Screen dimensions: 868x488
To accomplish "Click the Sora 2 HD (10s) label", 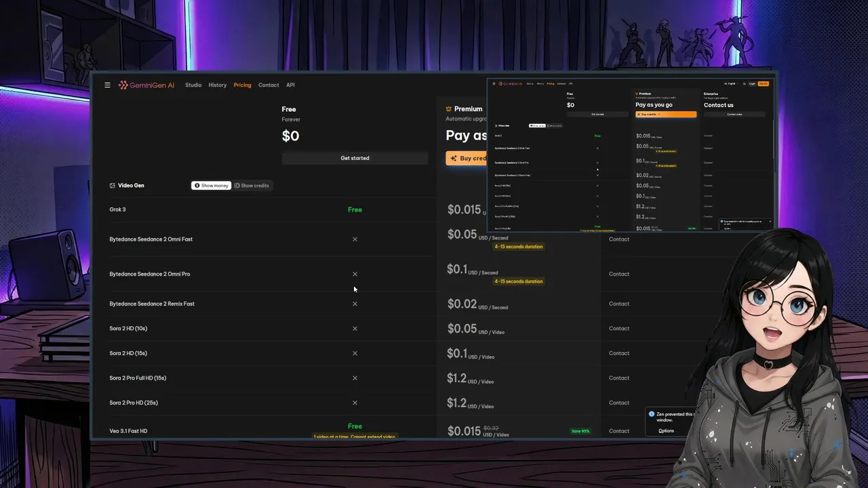I will tap(128, 329).
